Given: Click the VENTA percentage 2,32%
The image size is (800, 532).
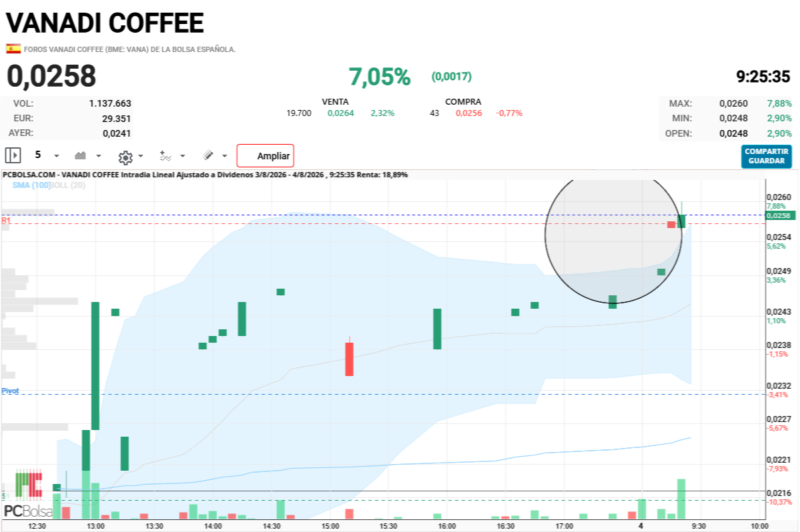Looking at the screenshot, I should 383,113.
